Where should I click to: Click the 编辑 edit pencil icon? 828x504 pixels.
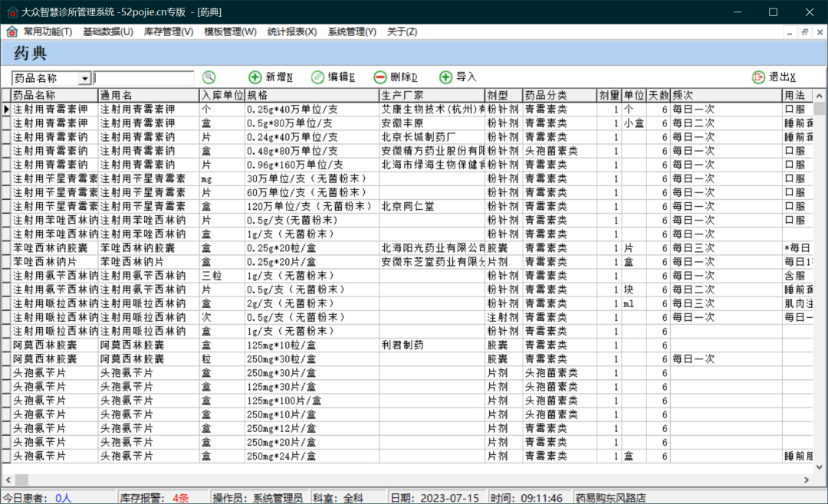coord(317,77)
